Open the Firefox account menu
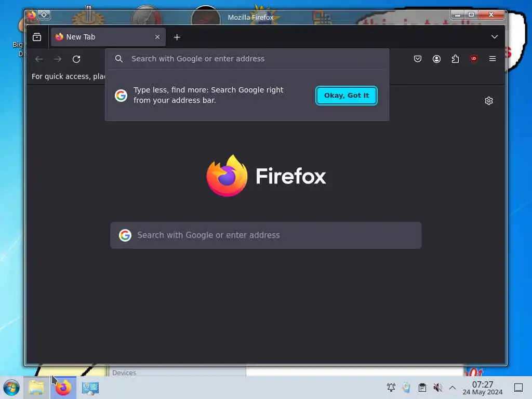This screenshot has width=532, height=399. click(x=436, y=59)
